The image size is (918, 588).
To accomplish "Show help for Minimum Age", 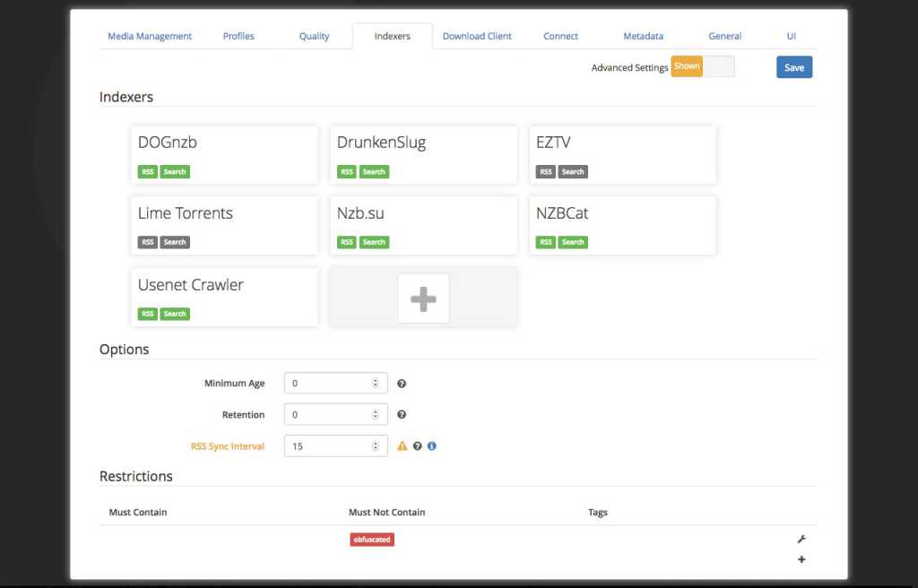I will (402, 384).
